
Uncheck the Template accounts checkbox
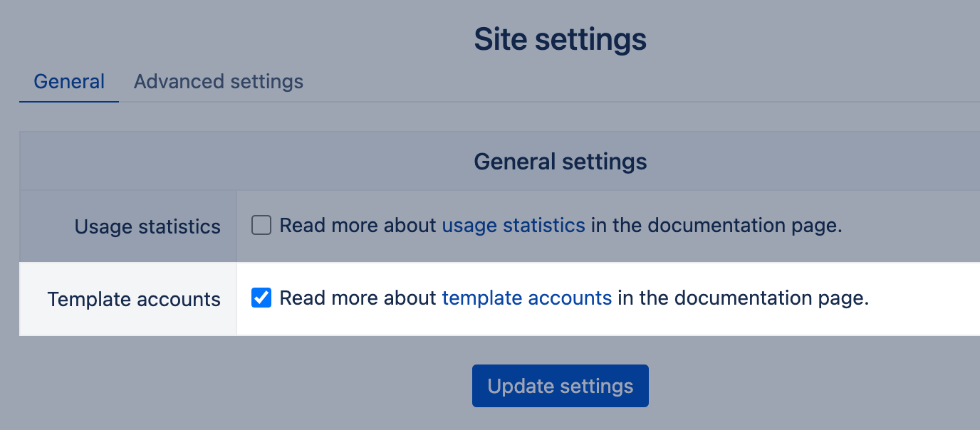pos(261,298)
